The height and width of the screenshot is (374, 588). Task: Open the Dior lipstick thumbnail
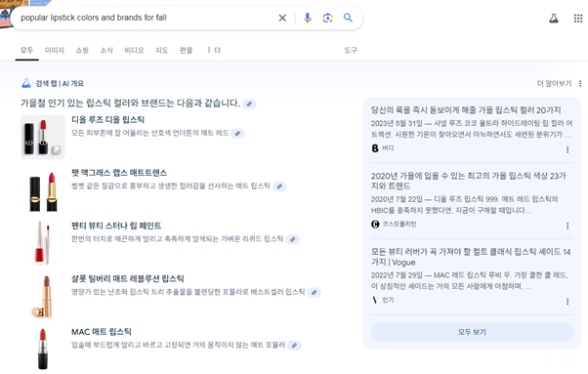point(43,137)
